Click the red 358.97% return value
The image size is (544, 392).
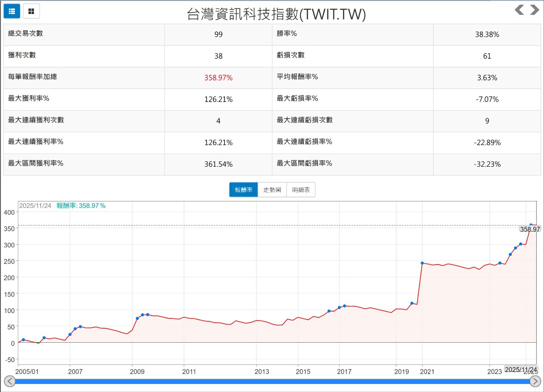[x=218, y=77]
